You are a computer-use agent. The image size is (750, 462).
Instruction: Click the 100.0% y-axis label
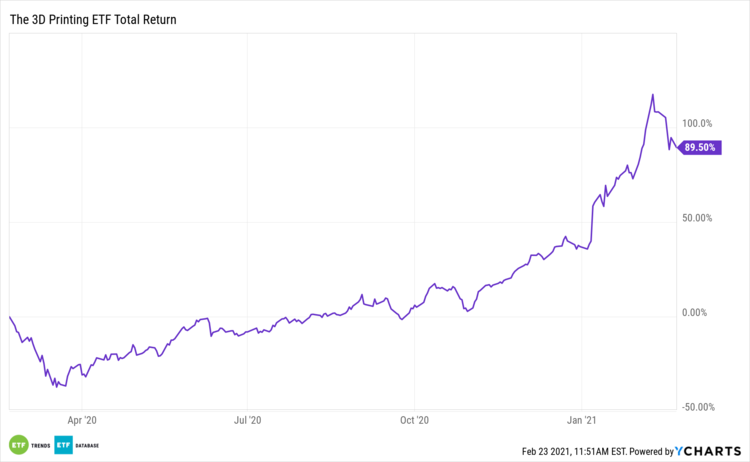coord(696,124)
